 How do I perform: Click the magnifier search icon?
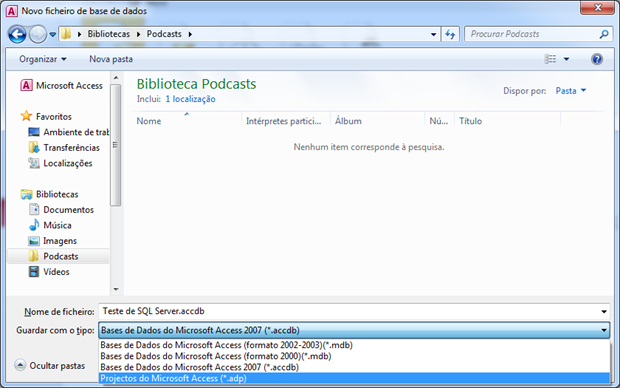[x=604, y=34]
